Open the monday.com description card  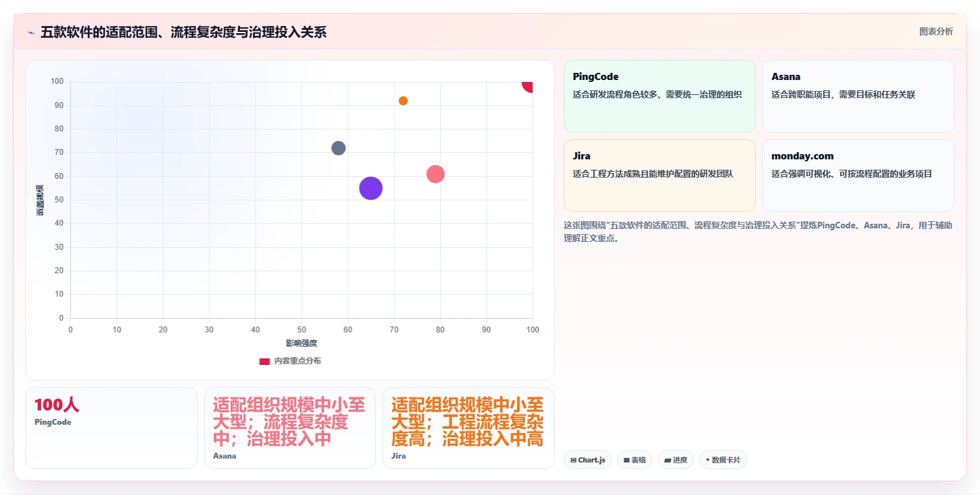(x=858, y=176)
